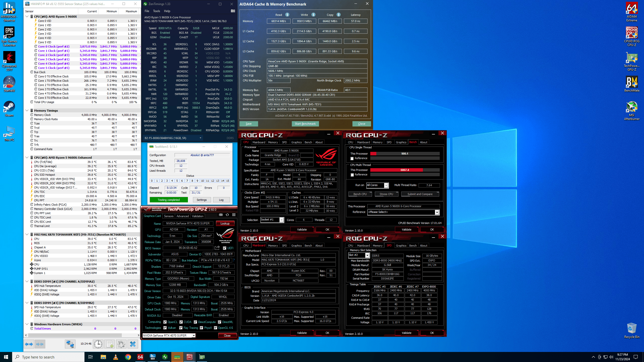
Task: Open ZenTimings File menu
Action: [147, 11]
